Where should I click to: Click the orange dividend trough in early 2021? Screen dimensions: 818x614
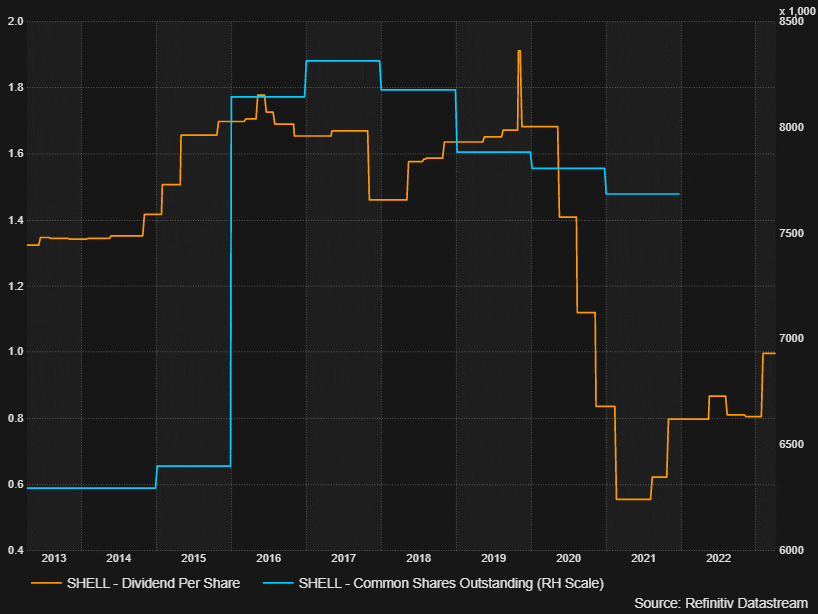pos(633,499)
